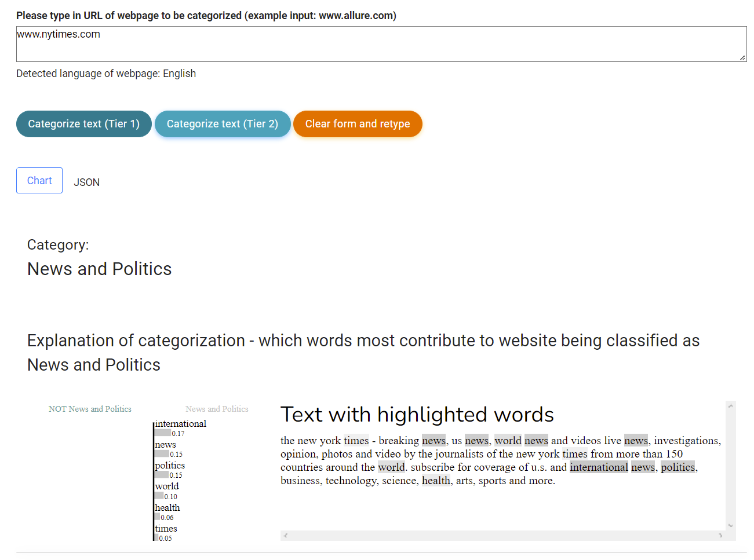This screenshot has width=754, height=560.
Task: Click the 'News and Politics' category result
Action: pos(100,269)
